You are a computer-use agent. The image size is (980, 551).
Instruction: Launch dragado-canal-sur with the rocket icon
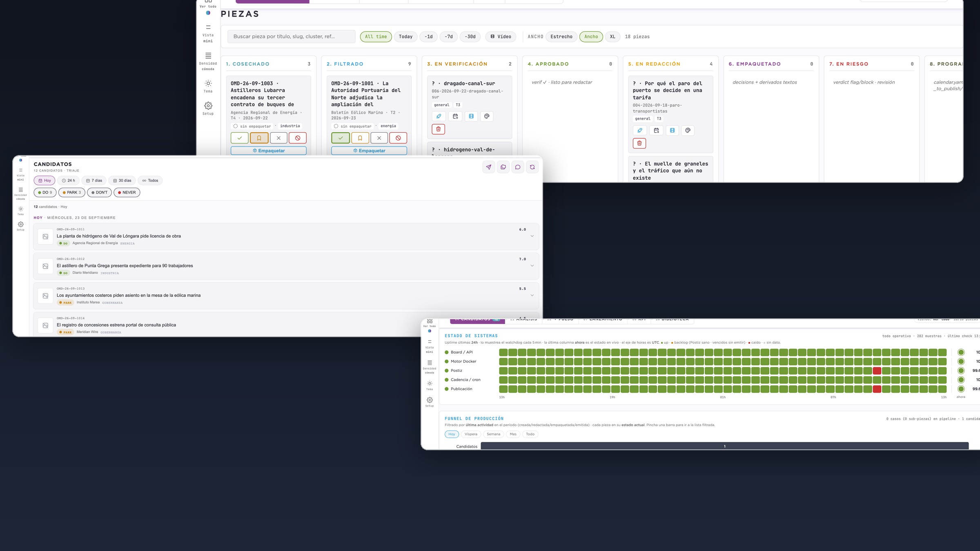(x=439, y=116)
